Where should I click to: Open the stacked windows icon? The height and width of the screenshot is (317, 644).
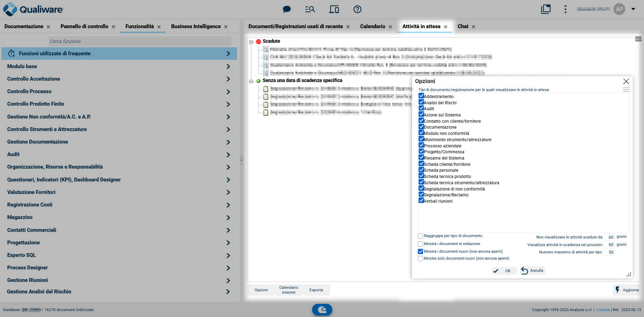point(546,9)
